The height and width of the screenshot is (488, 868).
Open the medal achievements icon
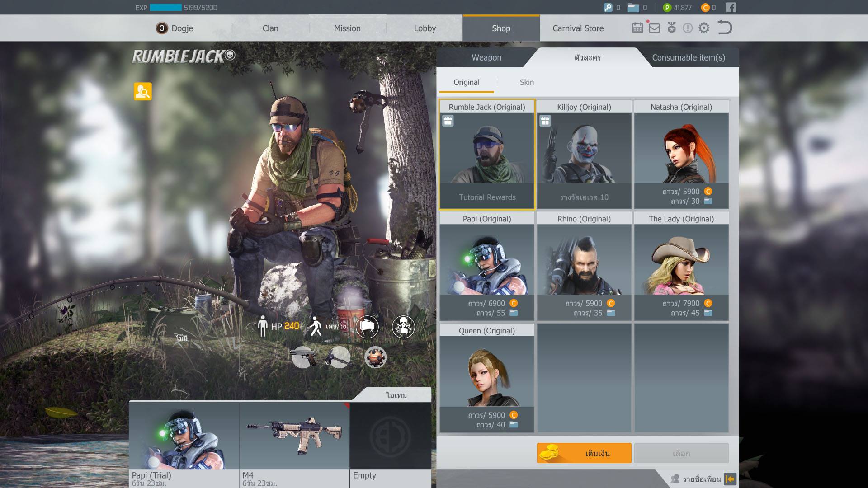[672, 28]
